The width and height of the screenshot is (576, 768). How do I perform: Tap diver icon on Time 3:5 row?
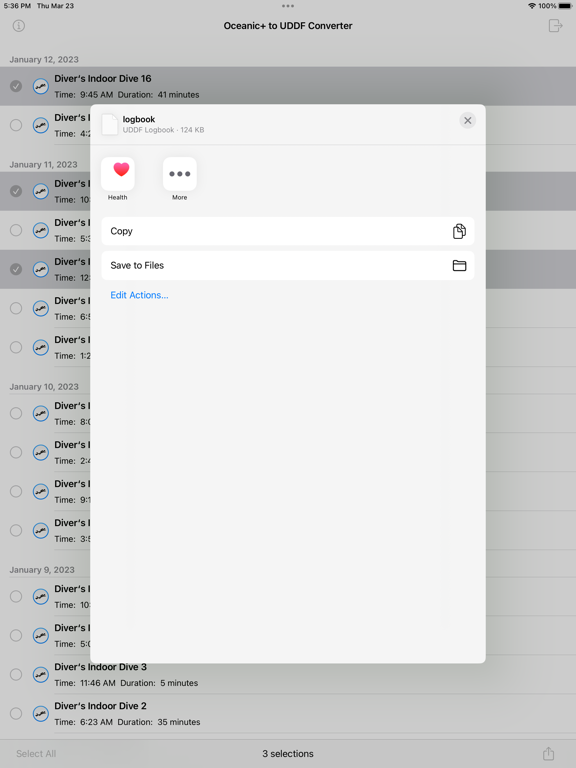pos(41,530)
